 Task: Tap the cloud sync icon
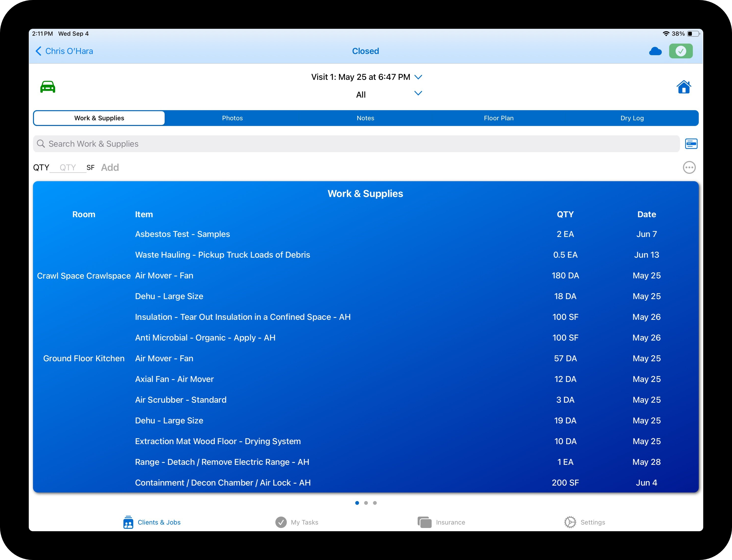pos(655,51)
